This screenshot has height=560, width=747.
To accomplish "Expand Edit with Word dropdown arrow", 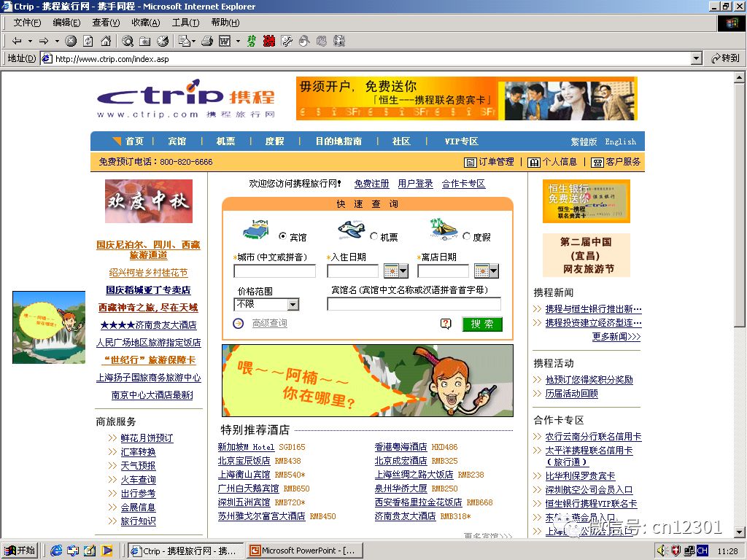I will tap(239, 42).
